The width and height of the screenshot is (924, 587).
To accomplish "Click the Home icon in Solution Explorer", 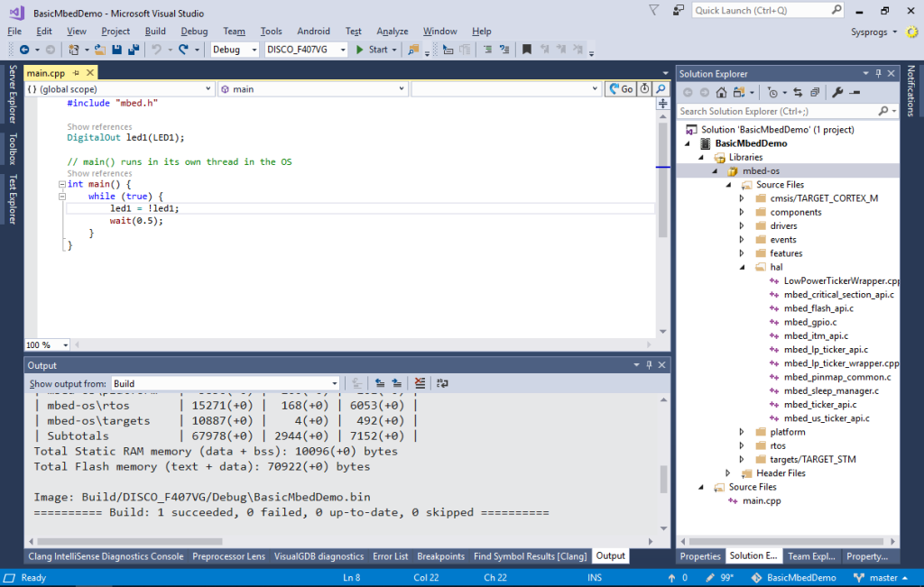I will pyautogui.click(x=722, y=91).
